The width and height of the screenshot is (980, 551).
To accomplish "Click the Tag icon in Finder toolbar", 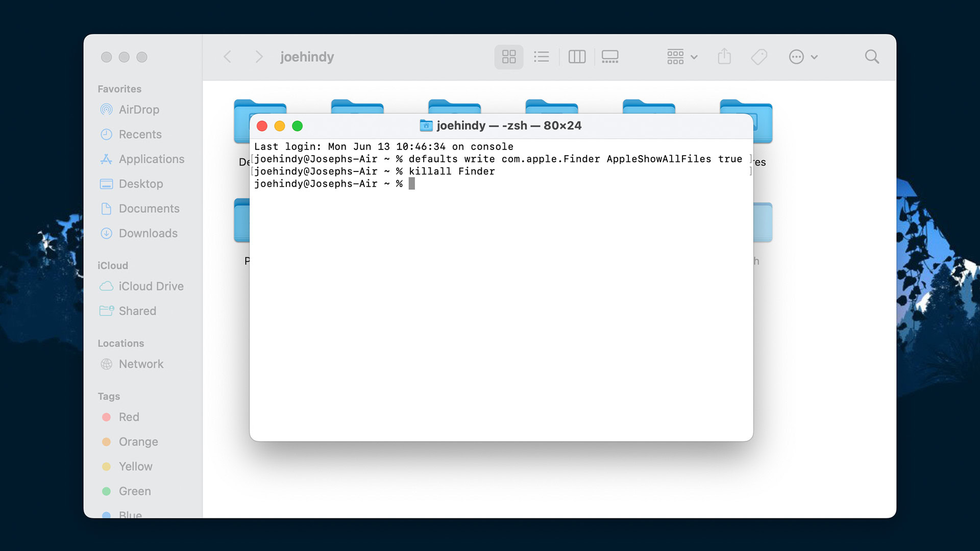I will 760,57.
